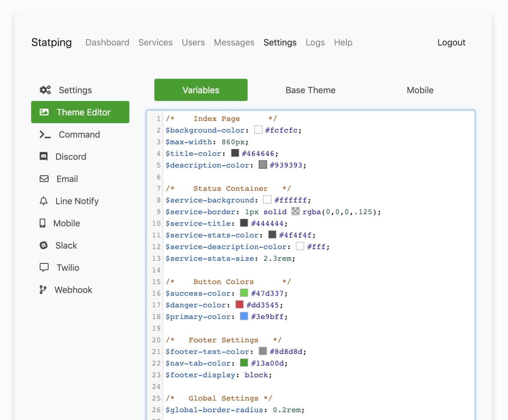Navigate to the Logs page
The height and width of the screenshot is (420, 508).
[315, 43]
